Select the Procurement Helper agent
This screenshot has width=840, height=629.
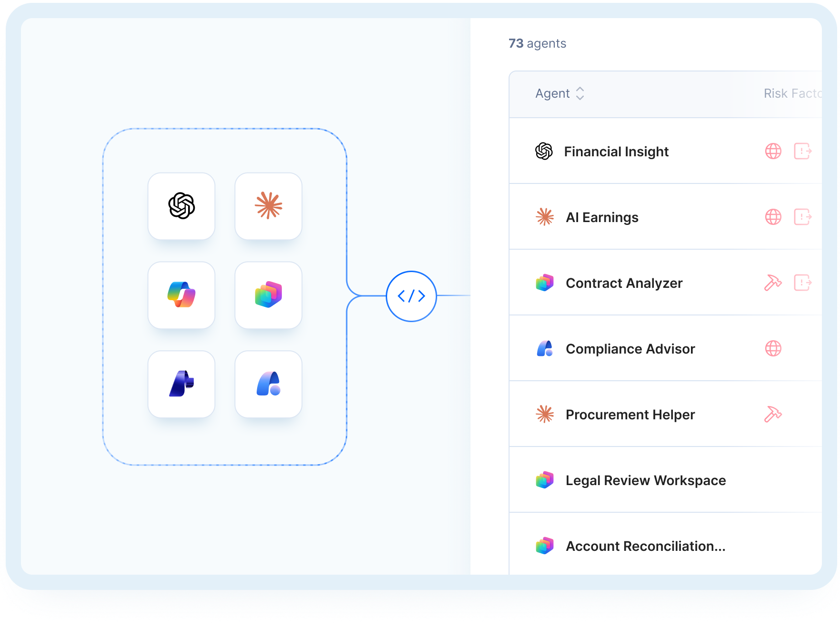630,415
